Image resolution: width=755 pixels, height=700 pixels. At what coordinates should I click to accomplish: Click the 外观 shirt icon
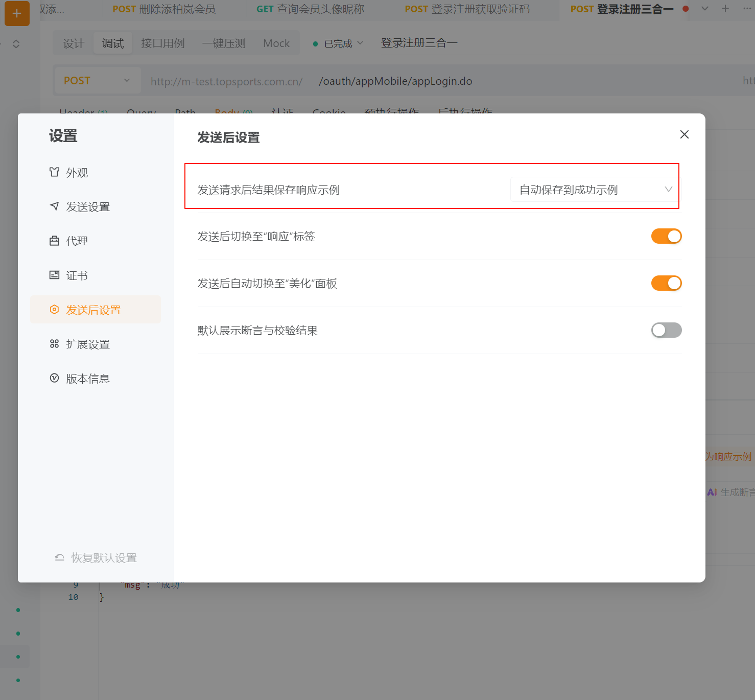click(x=54, y=172)
